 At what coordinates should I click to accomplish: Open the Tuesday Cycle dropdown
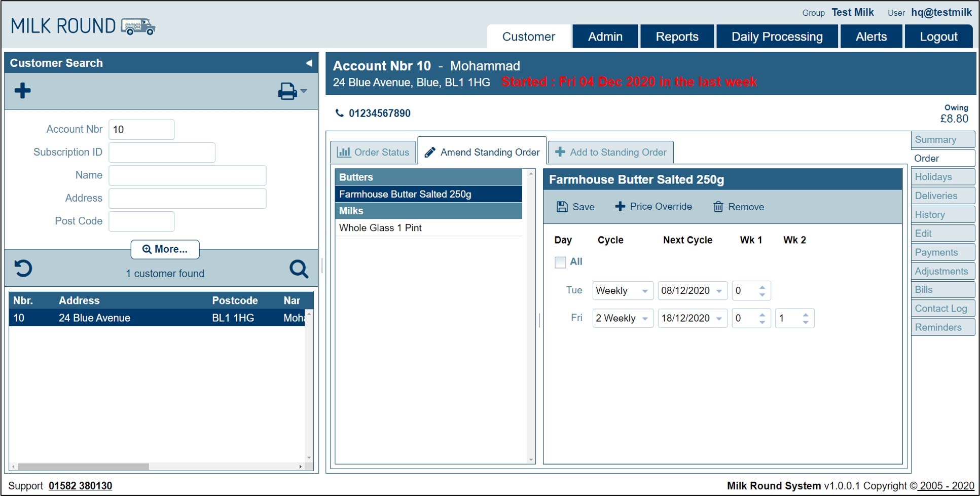pos(644,291)
